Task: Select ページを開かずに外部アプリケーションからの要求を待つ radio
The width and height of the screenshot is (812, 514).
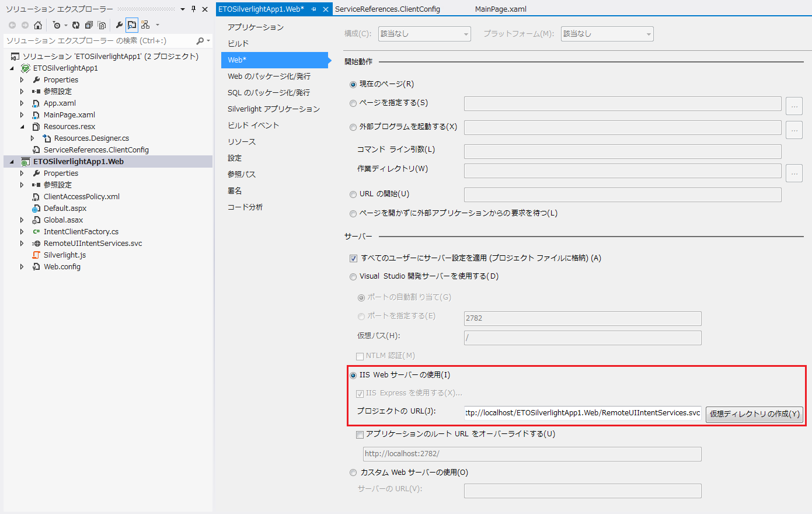Action: (x=353, y=214)
